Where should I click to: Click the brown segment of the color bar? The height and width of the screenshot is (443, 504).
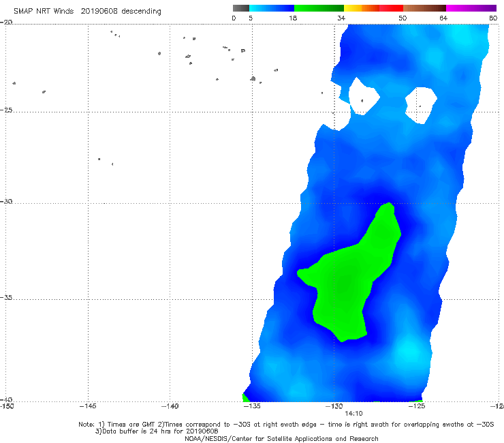pos(424,8)
